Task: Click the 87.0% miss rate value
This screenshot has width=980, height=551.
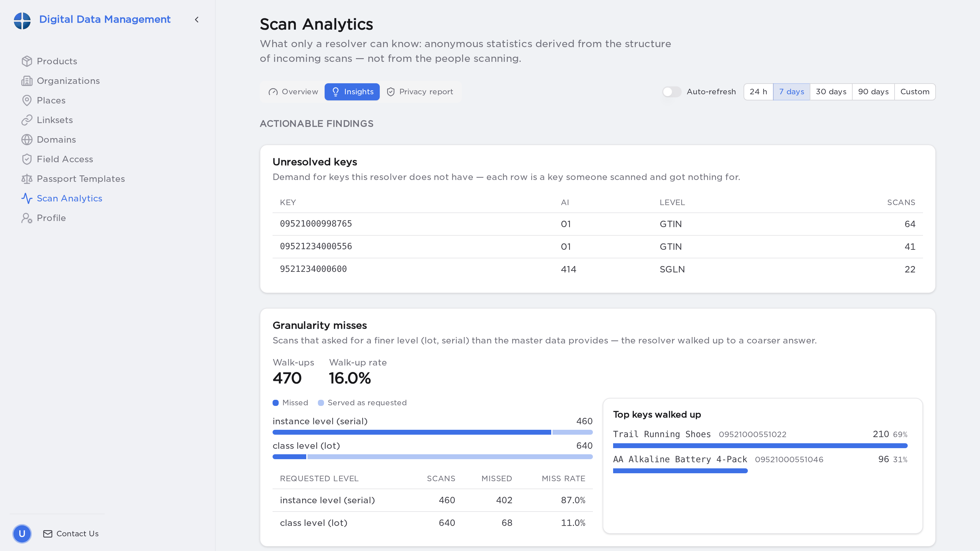Action: [x=573, y=500]
